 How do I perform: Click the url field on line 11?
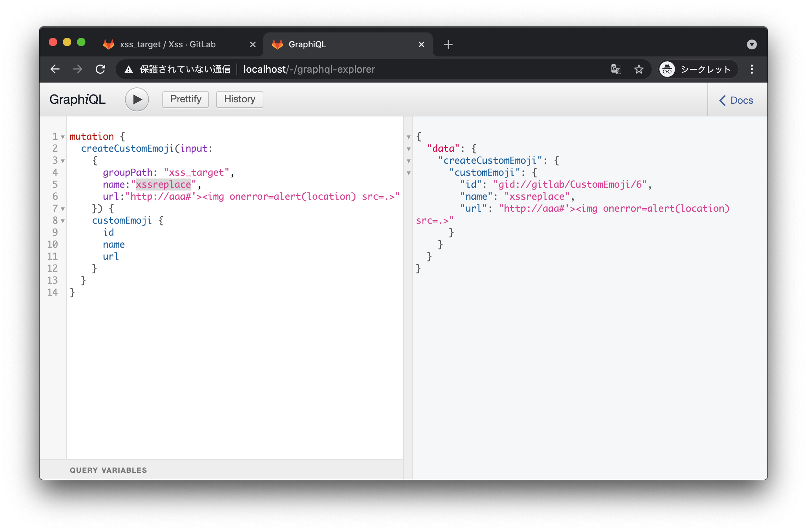[110, 256]
